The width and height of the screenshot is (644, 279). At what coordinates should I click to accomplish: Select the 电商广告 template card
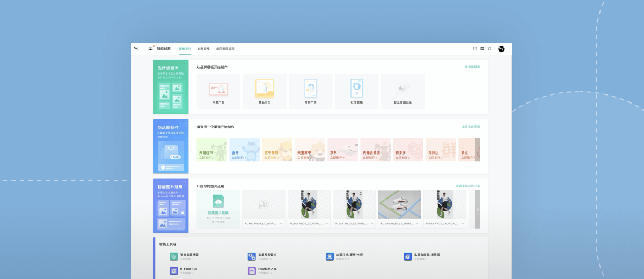(x=218, y=91)
